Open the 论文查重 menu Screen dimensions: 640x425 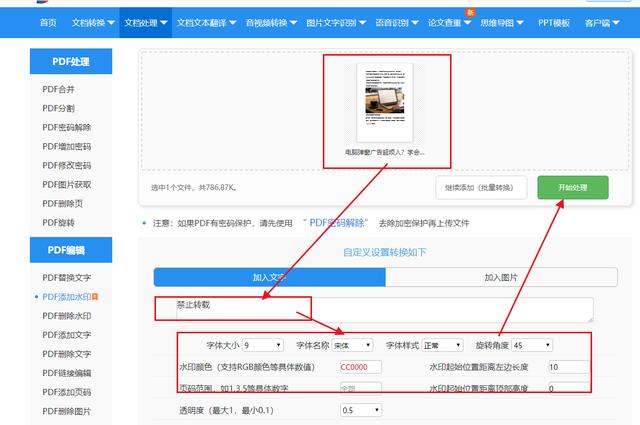tap(449, 23)
